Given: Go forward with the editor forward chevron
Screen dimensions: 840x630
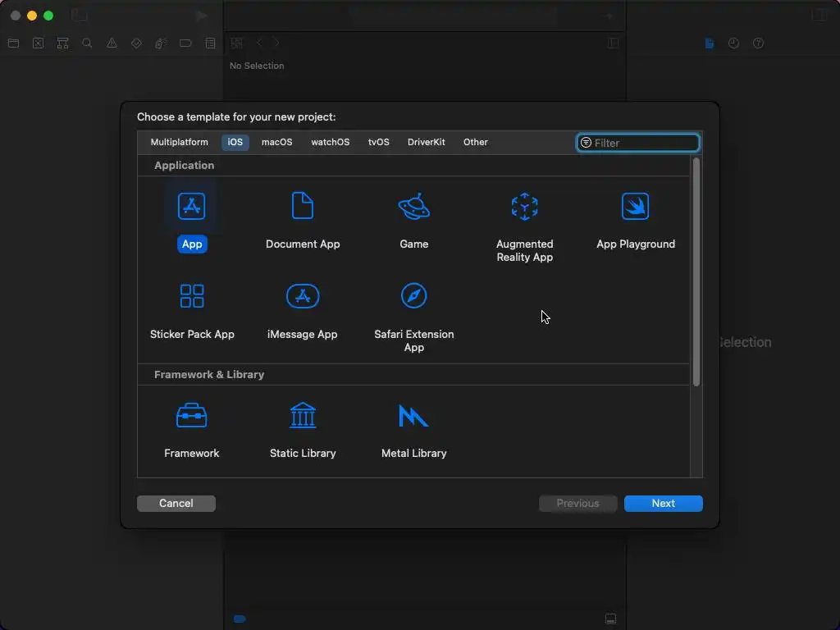Looking at the screenshot, I should pos(276,43).
